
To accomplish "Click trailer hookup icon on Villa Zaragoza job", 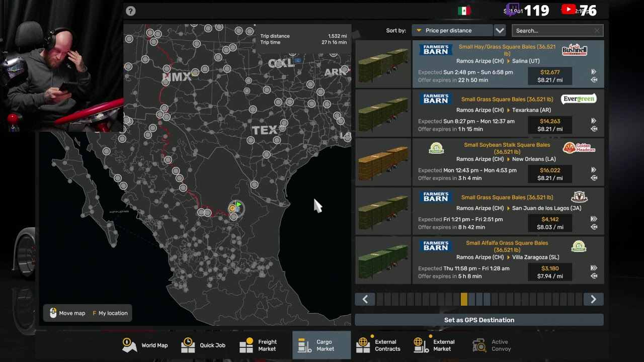I will click(x=594, y=276).
